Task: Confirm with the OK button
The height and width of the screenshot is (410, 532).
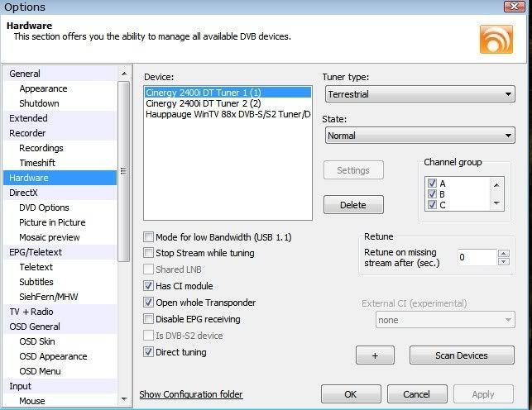Action: coord(351,394)
